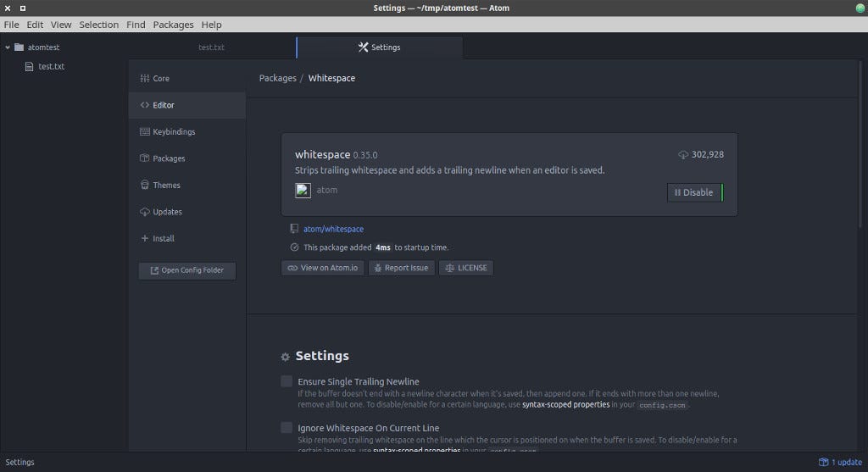The height and width of the screenshot is (472, 868).
Task: Click the whitespace package title
Action: click(x=322, y=154)
